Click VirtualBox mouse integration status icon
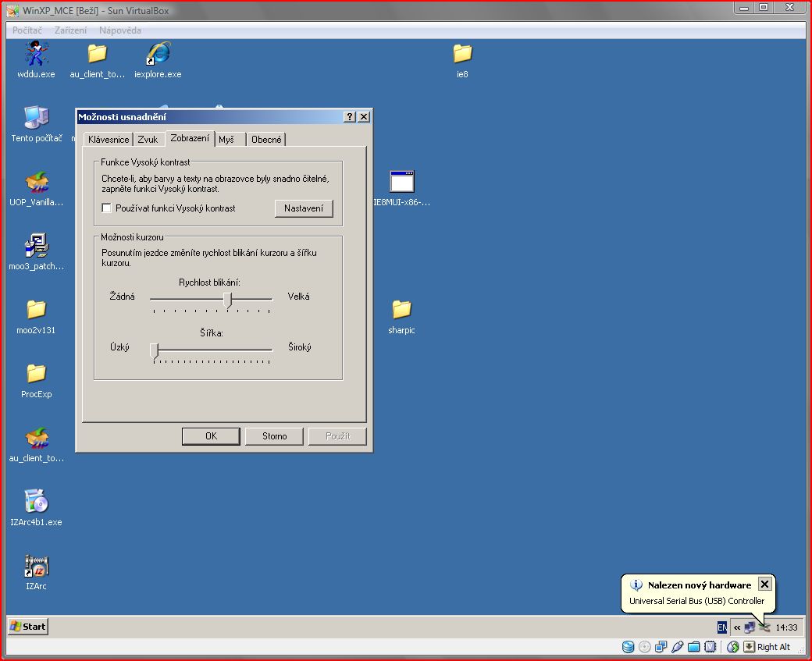This screenshot has width=812, height=661. pyautogui.click(x=733, y=646)
